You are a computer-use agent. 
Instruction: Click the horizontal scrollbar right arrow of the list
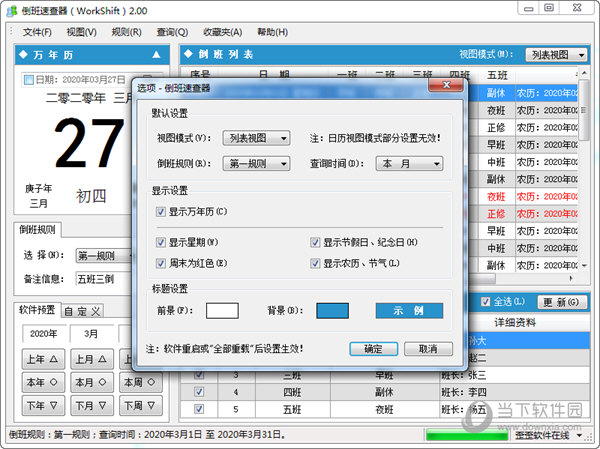pos(571,278)
